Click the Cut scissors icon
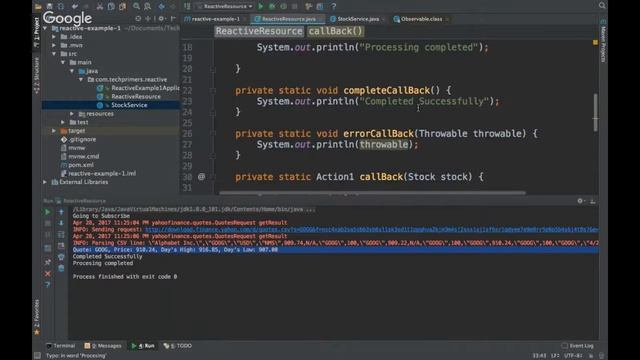The image size is (640, 360). click(x=100, y=6)
